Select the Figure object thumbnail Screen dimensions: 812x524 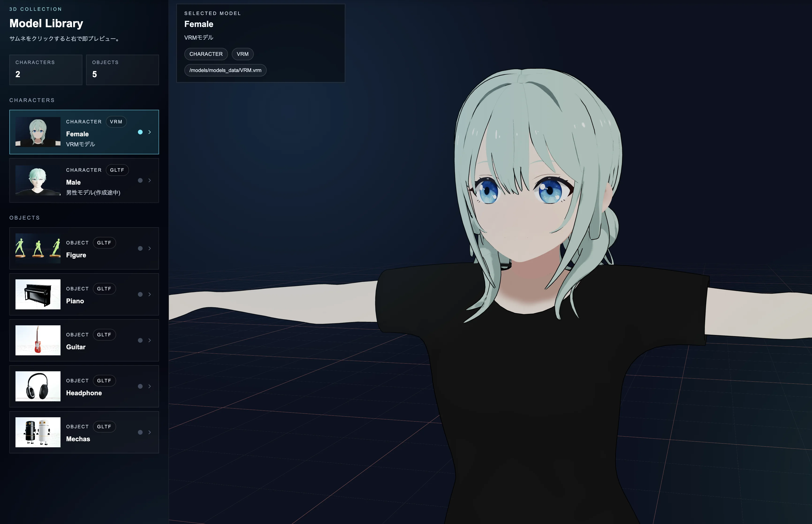pyautogui.click(x=38, y=248)
